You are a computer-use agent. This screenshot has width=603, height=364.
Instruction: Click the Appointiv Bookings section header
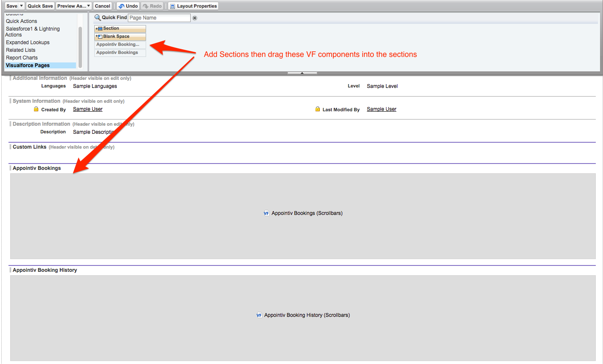point(37,168)
